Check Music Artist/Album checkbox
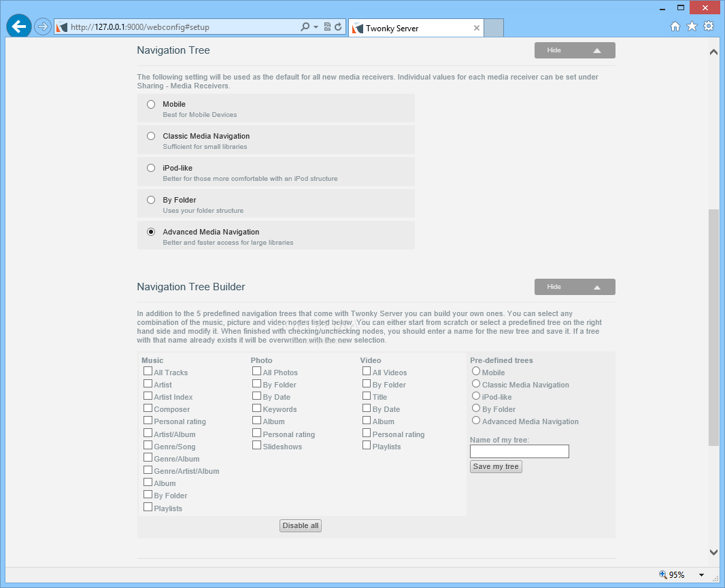Viewport: 725px width, 588px height. point(148,433)
